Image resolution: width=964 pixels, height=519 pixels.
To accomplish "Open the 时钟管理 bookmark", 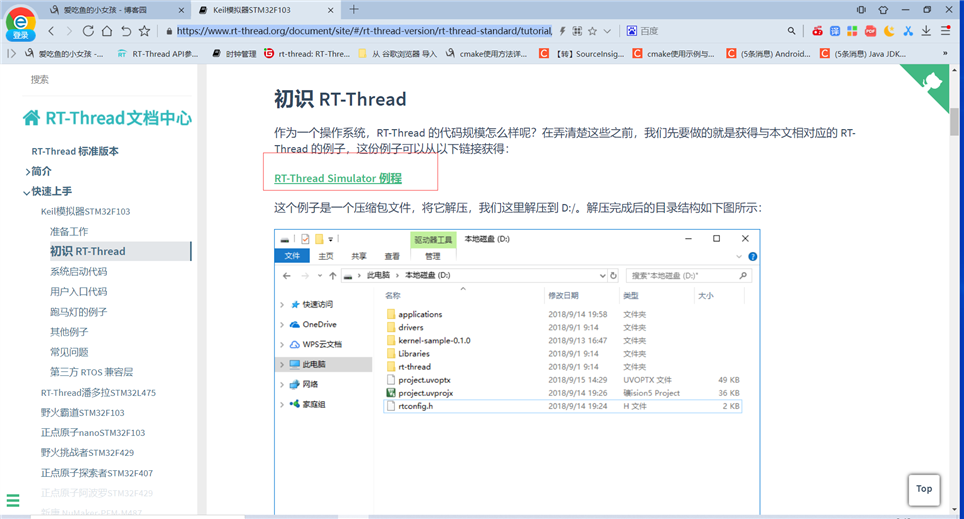I will click(x=234, y=53).
